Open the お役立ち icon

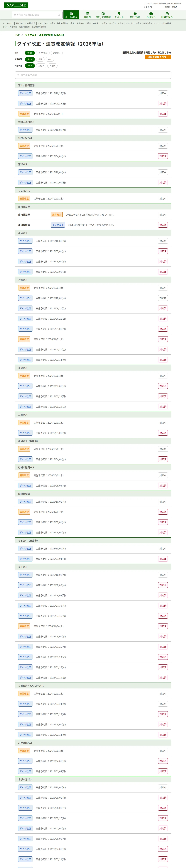click(x=151, y=15)
